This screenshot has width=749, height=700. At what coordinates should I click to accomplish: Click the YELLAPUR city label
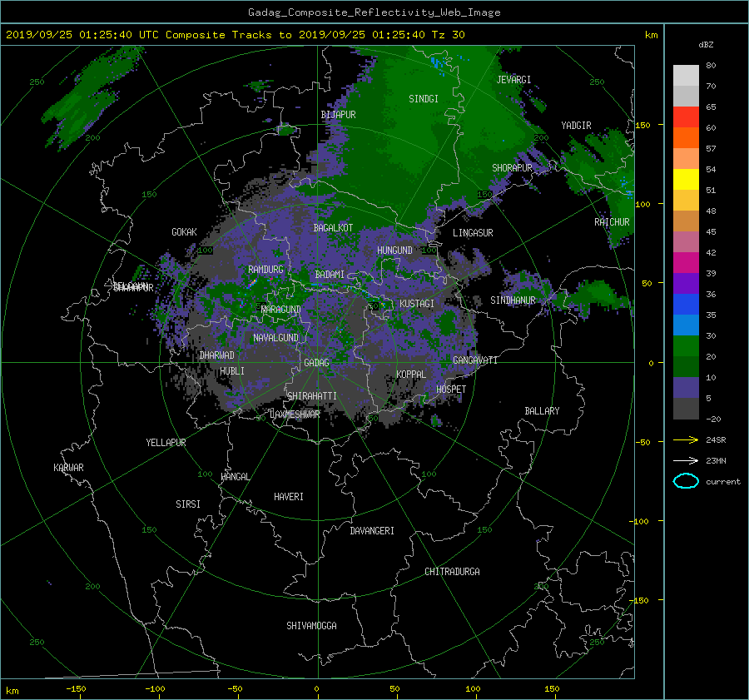(166, 443)
